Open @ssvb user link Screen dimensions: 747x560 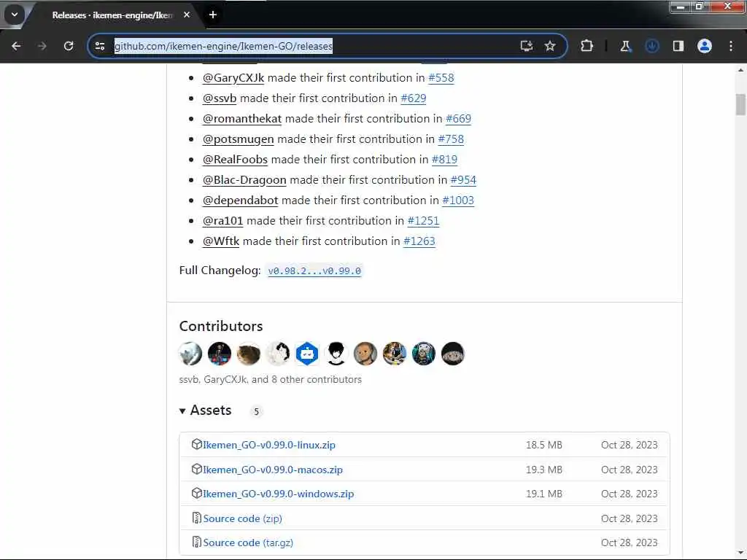pyautogui.click(x=219, y=98)
